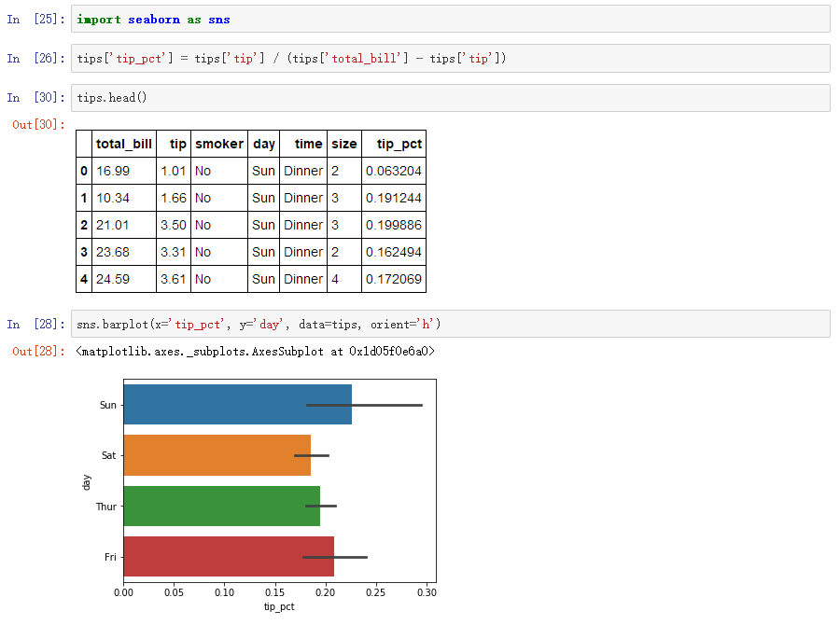
Task: Select the Out[30] output prompt
Action: [38, 124]
